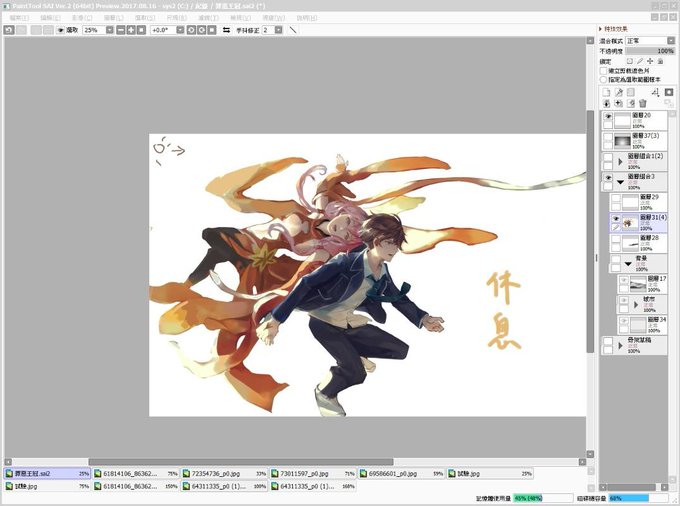Screen dimensions: 680x506
Task: Show layer 圖層37(3) via visibility box
Action: pyautogui.click(x=608, y=137)
